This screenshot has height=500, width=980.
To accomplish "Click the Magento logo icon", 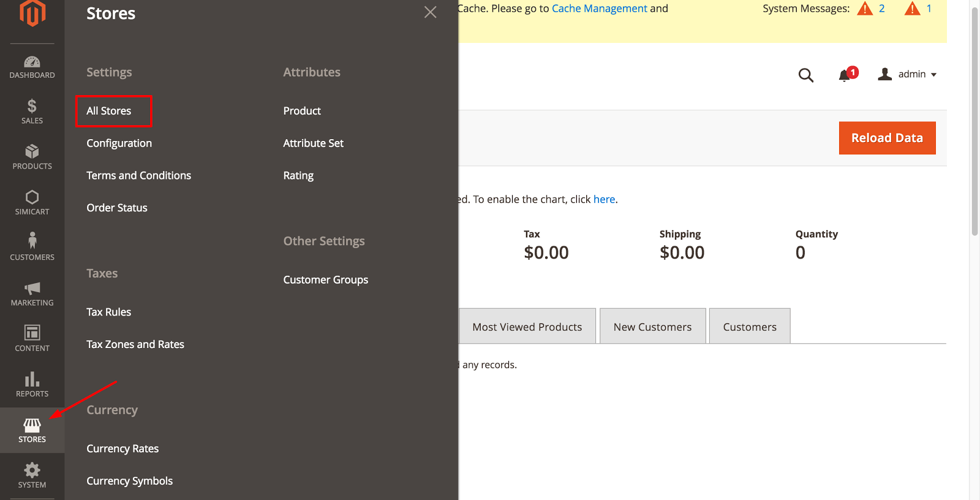I will (x=32, y=13).
